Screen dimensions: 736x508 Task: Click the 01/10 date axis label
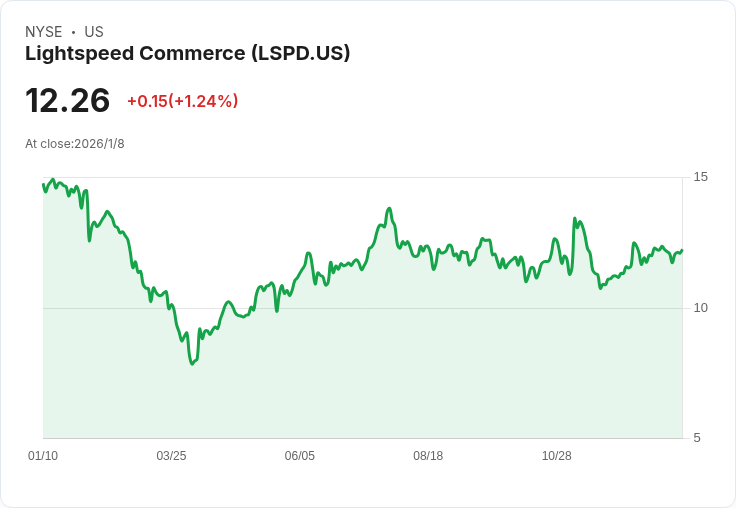tap(43, 456)
